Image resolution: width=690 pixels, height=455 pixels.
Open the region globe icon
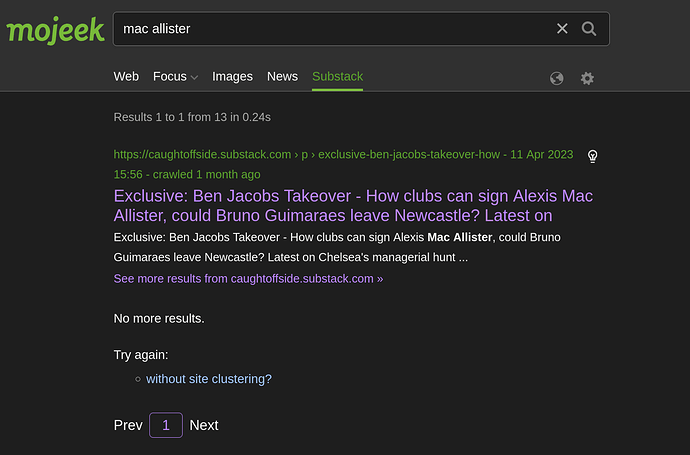[x=557, y=78]
